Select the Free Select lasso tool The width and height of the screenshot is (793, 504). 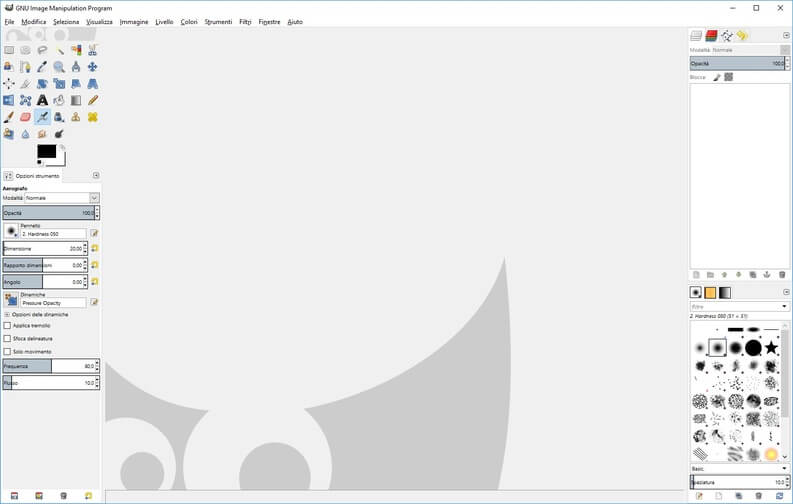(42, 50)
